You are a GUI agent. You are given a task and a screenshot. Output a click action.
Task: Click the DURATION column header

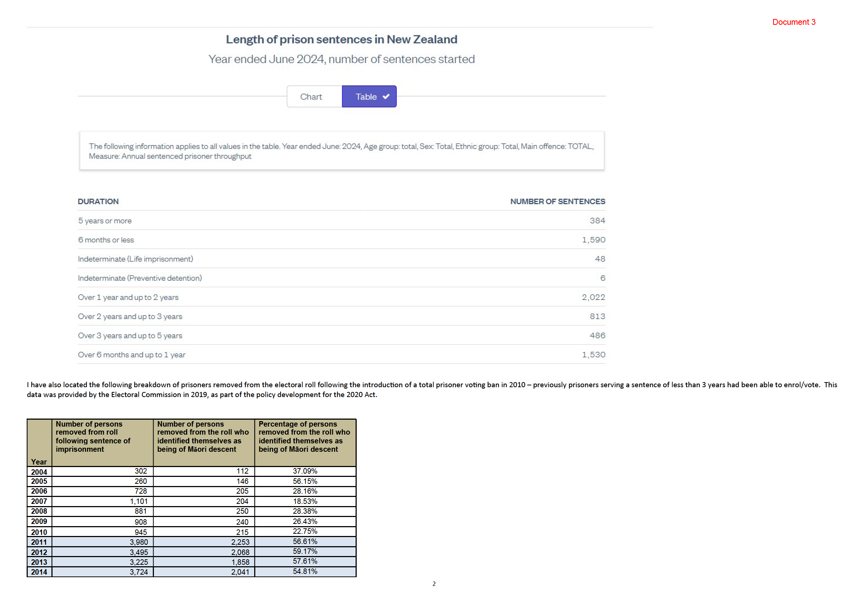tap(98, 202)
